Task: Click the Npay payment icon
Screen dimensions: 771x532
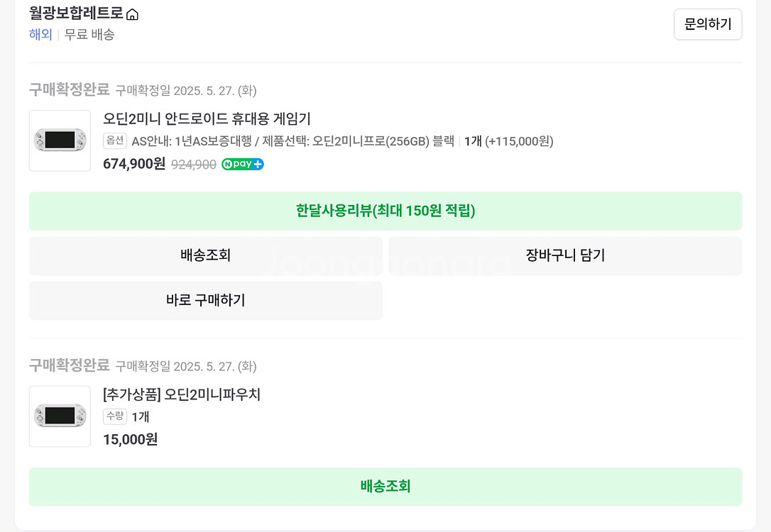Action: pyautogui.click(x=242, y=164)
